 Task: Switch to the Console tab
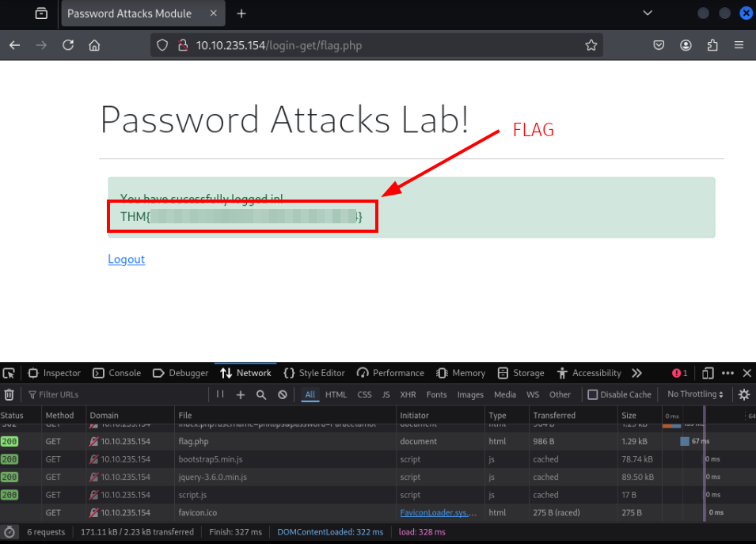tap(117, 373)
